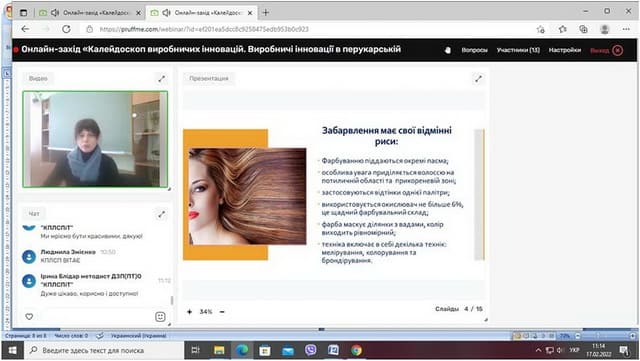Open Google Chrome from the taskbar
The height and width of the screenshot is (361, 640).
tap(356, 350)
